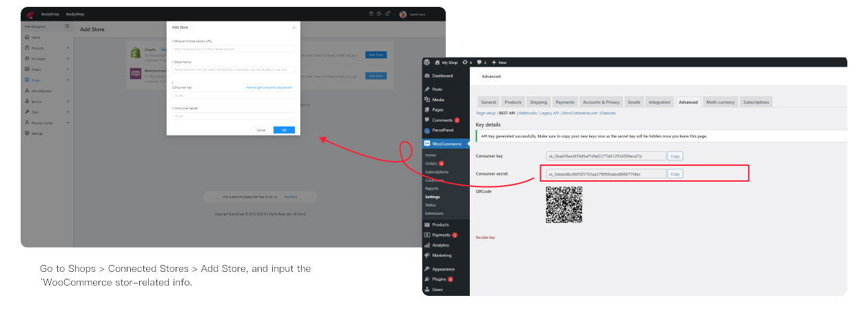Screen dimensions: 868x320
Task: Switch to Multi-currency settings tab
Action: 721,102
